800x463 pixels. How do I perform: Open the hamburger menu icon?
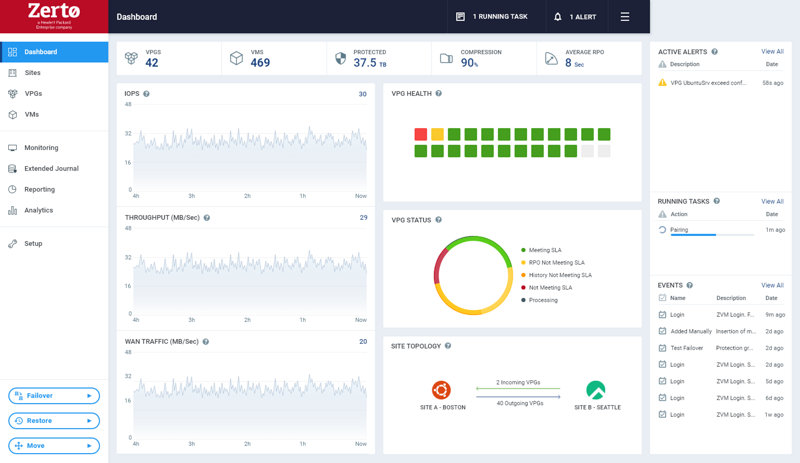click(625, 17)
